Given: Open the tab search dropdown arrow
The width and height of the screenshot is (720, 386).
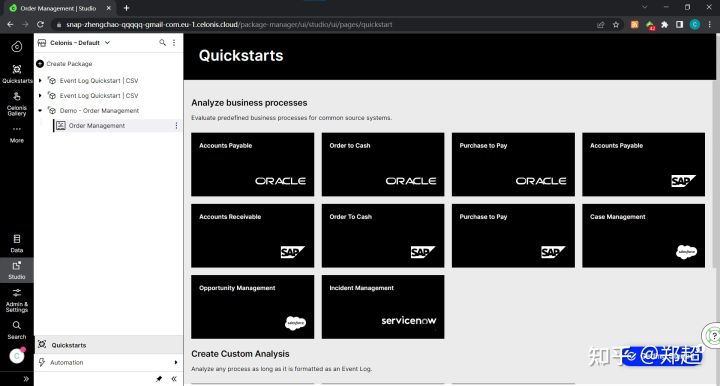Looking at the screenshot, I should 645,7.
